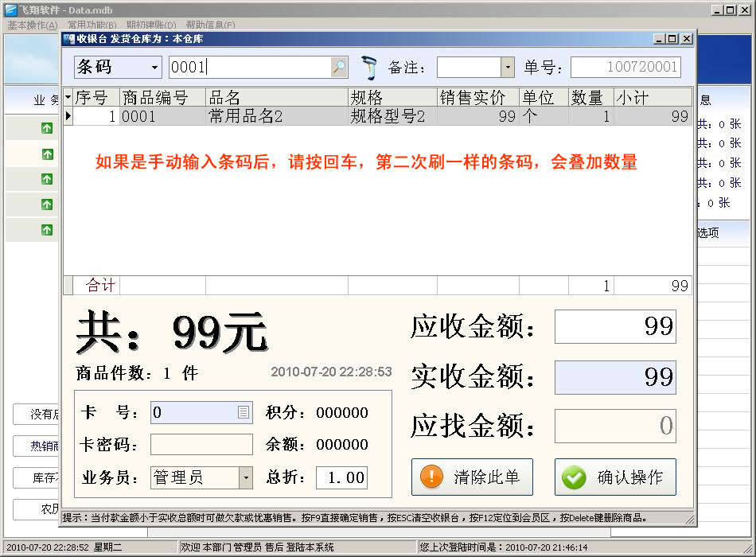Click the list icon in 卡号 field

[x=244, y=412]
